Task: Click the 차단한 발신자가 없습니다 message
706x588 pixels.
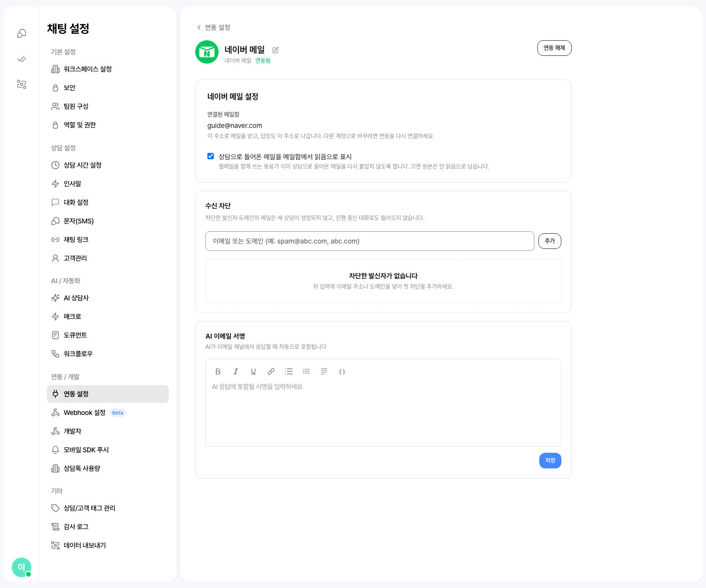Action: (383, 276)
